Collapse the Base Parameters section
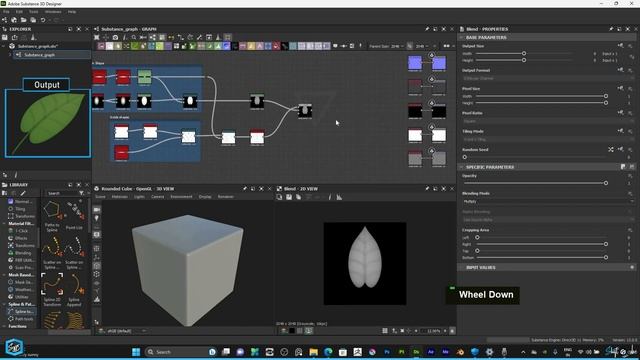The image size is (640, 360). [462, 37]
